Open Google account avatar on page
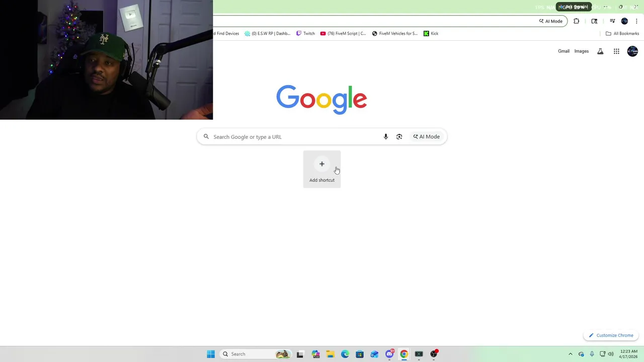 click(632, 51)
